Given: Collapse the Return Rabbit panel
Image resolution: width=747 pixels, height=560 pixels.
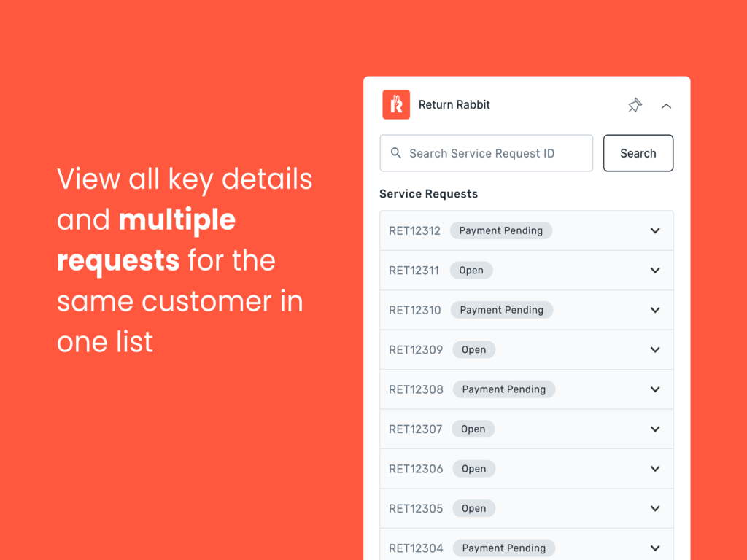Looking at the screenshot, I should tap(666, 106).
